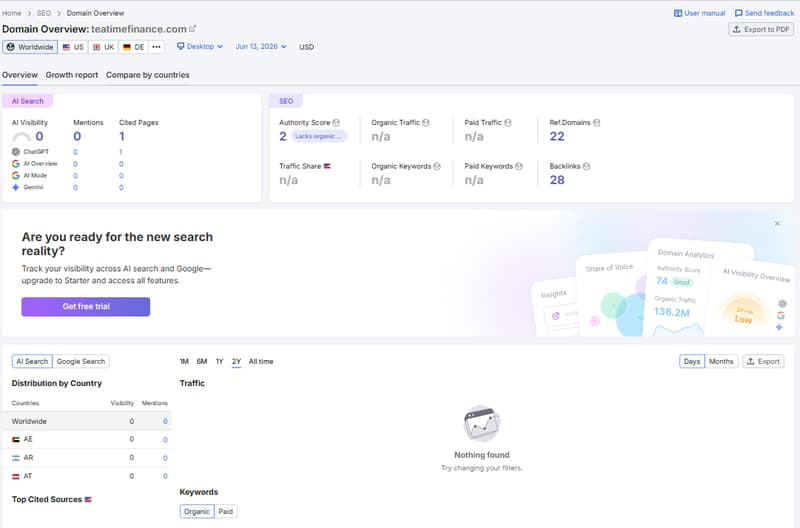Select Organic keywords toggle
The height and width of the screenshot is (528, 800).
click(x=197, y=511)
